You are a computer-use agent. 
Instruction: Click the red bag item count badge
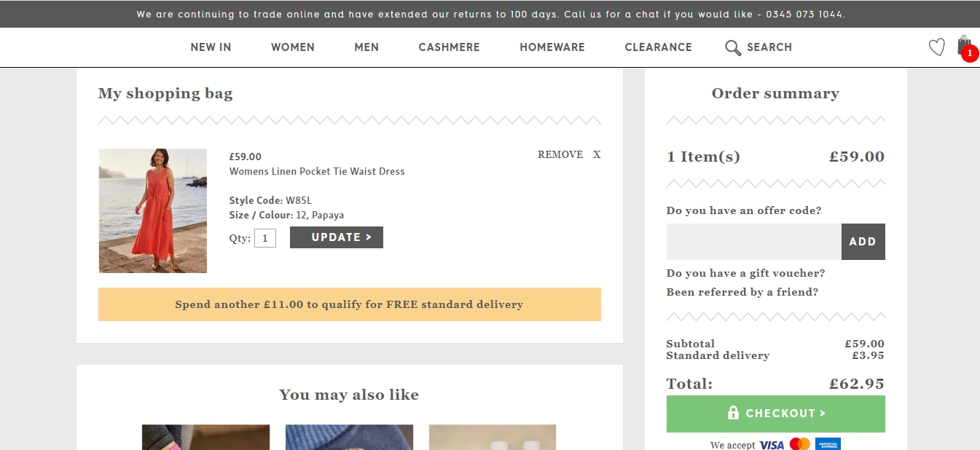coord(969,53)
